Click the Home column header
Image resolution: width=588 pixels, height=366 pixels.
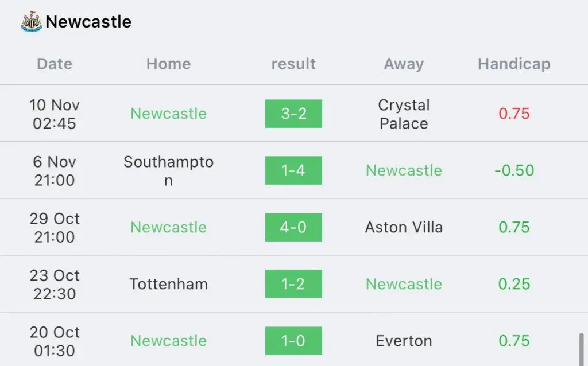[169, 64]
